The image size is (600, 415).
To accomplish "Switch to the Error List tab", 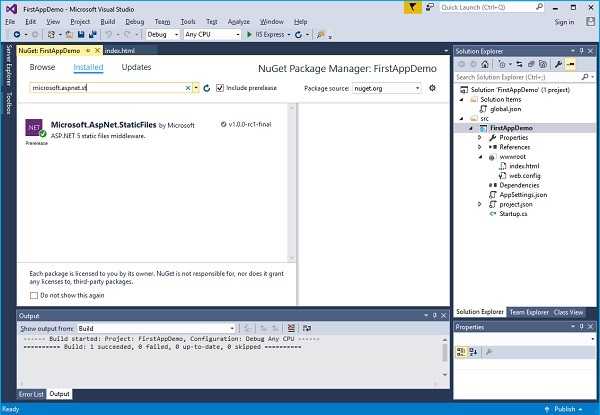I will pyautogui.click(x=31, y=394).
